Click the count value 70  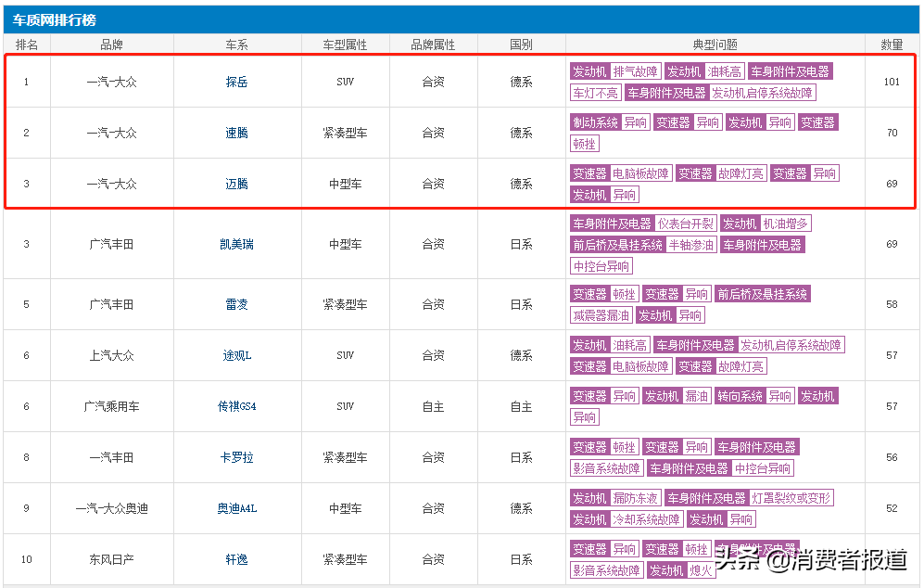[892, 133]
